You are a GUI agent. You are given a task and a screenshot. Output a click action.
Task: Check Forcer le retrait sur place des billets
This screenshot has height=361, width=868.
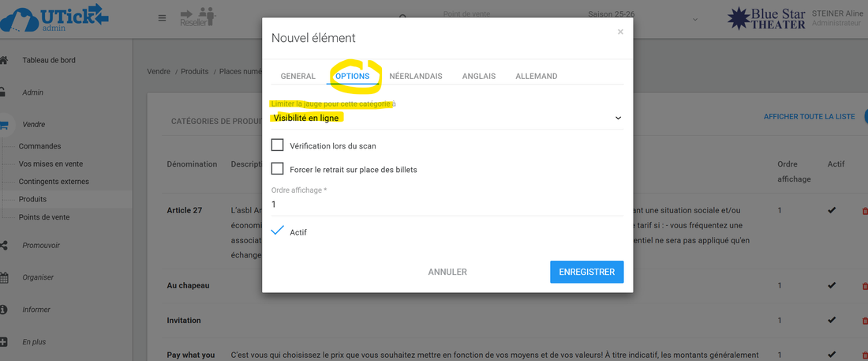[x=277, y=169]
